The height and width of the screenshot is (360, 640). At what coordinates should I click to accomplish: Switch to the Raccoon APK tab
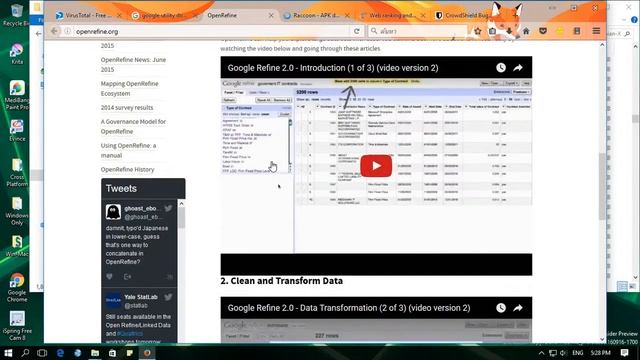(x=316, y=15)
